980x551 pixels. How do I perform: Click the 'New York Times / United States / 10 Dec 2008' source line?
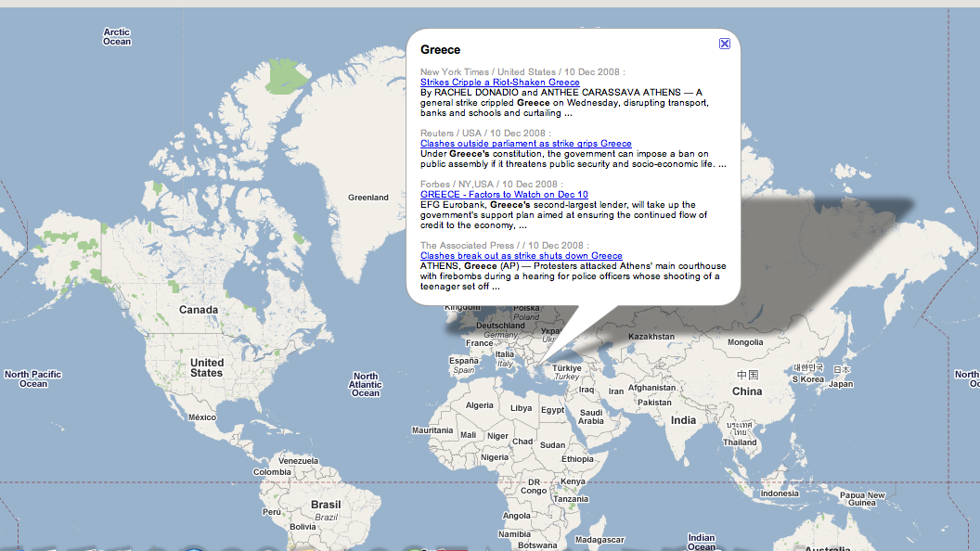[x=522, y=71]
